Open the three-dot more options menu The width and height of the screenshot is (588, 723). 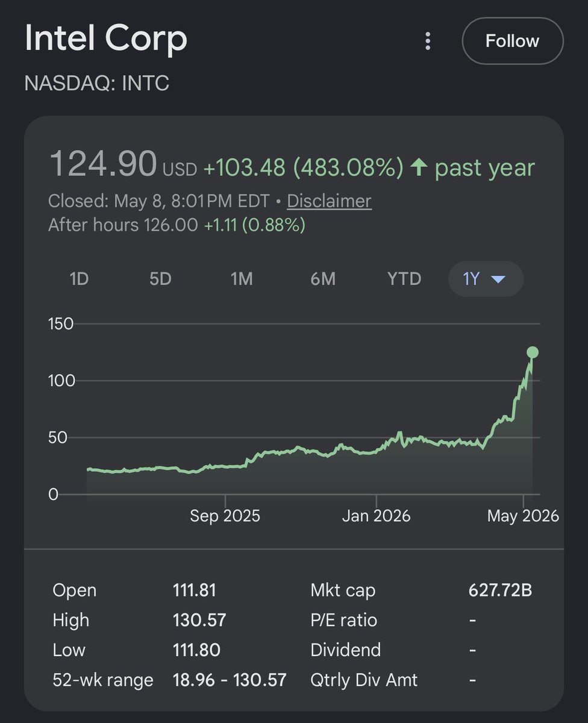pyautogui.click(x=428, y=42)
